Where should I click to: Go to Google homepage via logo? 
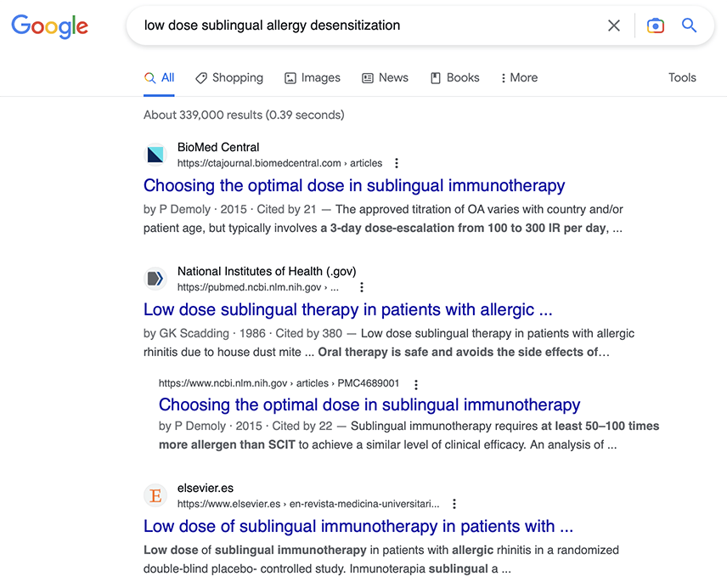coord(49,26)
